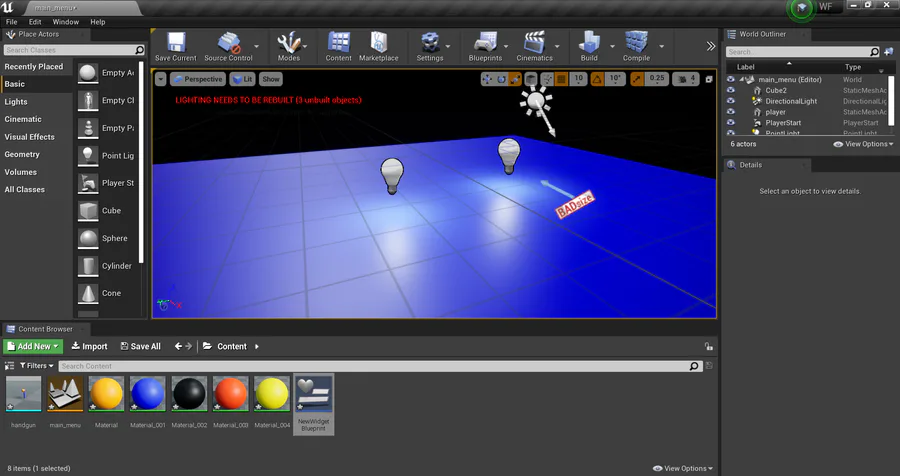Click the Save All button
This screenshot has width=900, height=476.
click(x=141, y=346)
